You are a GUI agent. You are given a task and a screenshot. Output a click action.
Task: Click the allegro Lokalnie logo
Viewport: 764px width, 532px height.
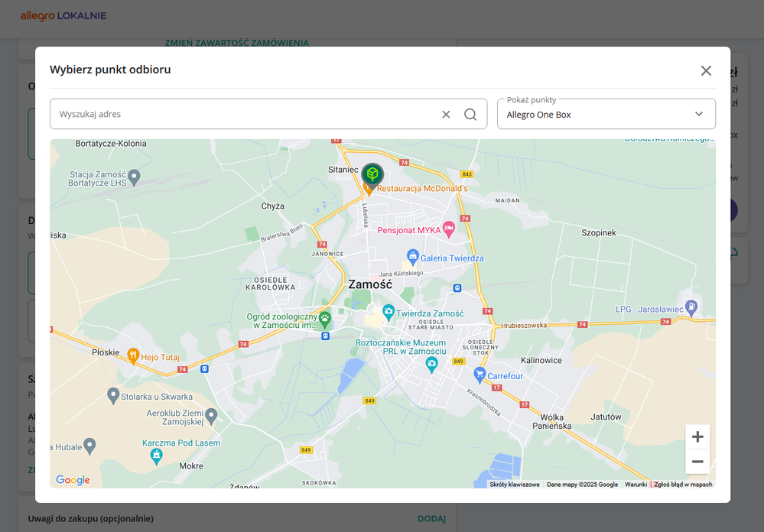point(63,16)
